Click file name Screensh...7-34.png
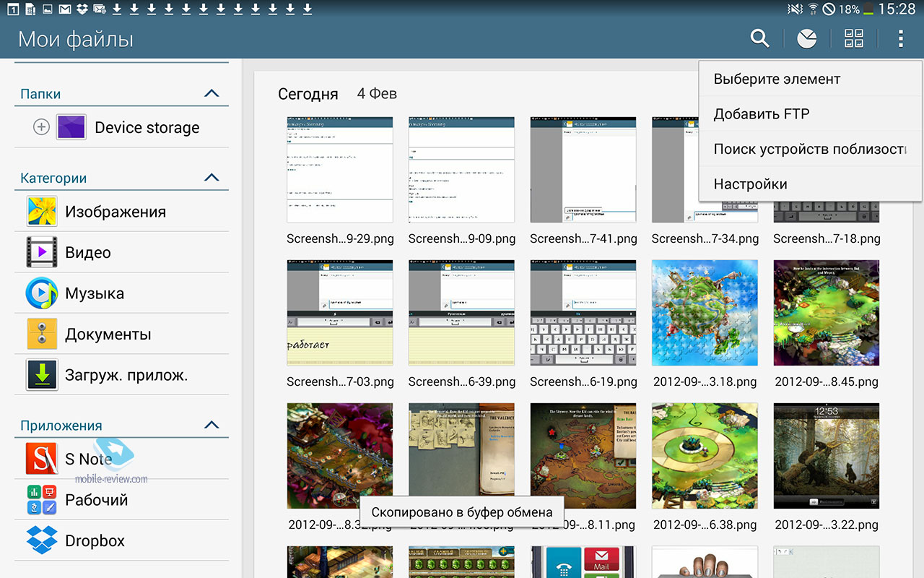Screen dimensions: 924x578 click(705, 238)
